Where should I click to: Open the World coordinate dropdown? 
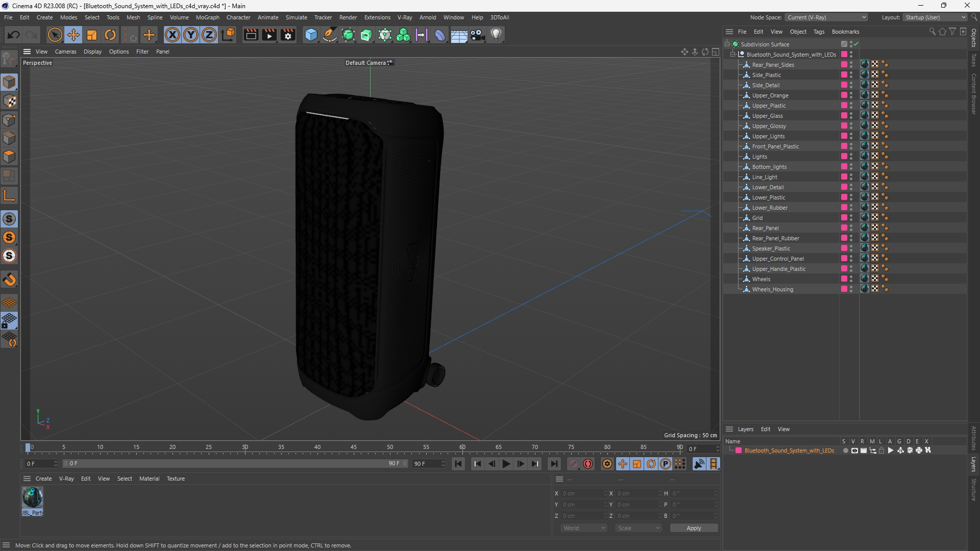[x=583, y=528]
